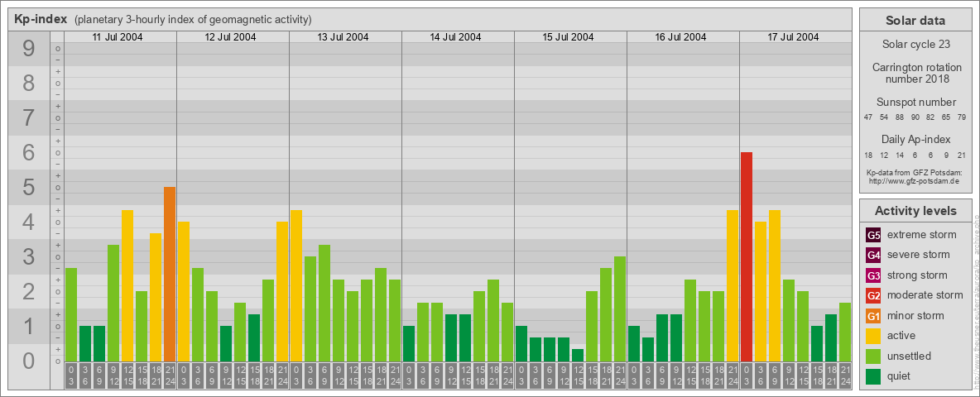This screenshot has width=980, height=397.
Task: Click the large 0 on the Kp scale
Action: pos(28,361)
